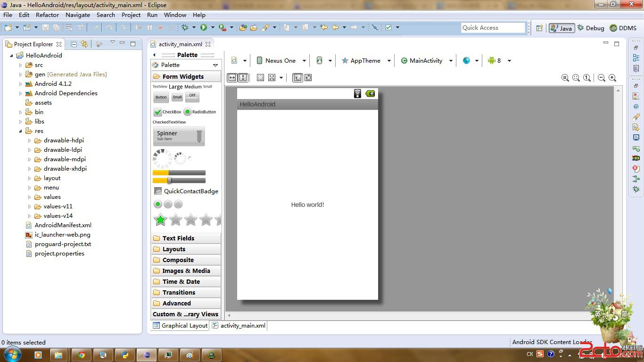644x362 pixels.
Task: Select the RadioButton widget in palette
Action: 200,112
